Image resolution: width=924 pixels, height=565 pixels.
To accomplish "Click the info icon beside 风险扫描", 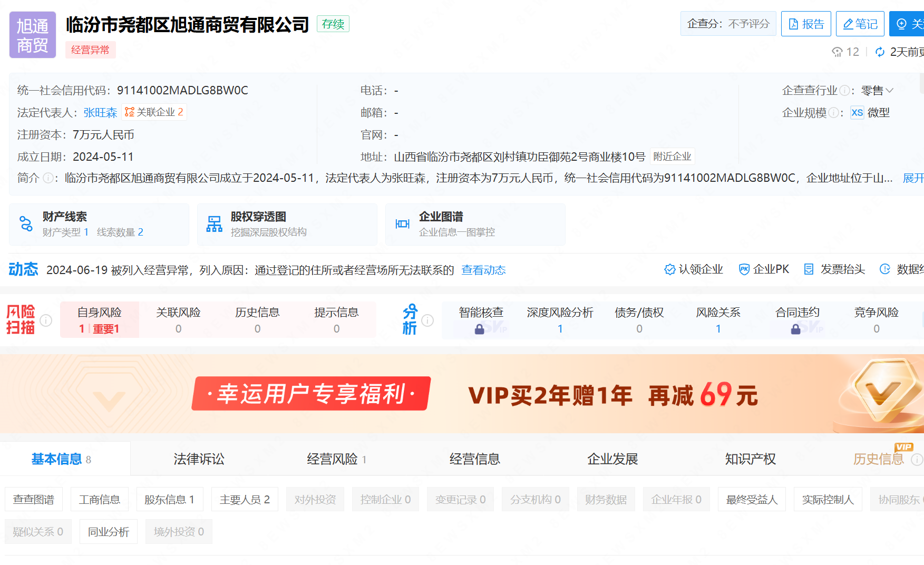I will pos(46,320).
